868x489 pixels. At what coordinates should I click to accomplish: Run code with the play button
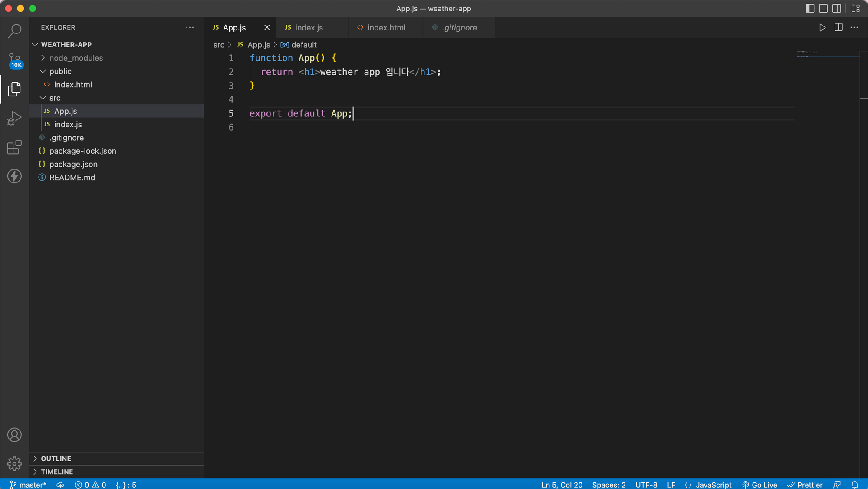point(822,27)
